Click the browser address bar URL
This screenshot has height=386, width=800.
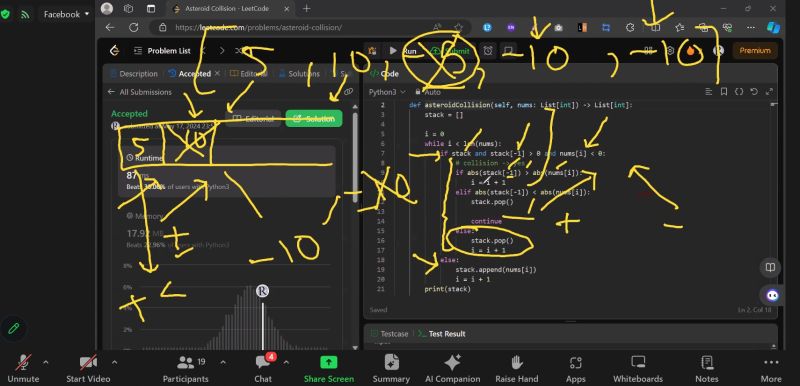[x=259, y=28]
